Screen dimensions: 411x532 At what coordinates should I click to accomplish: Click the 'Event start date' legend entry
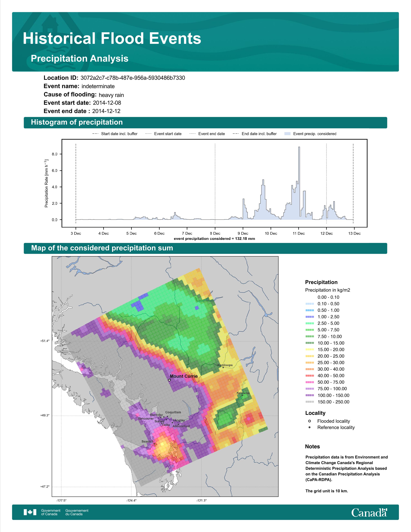[163, 134]
